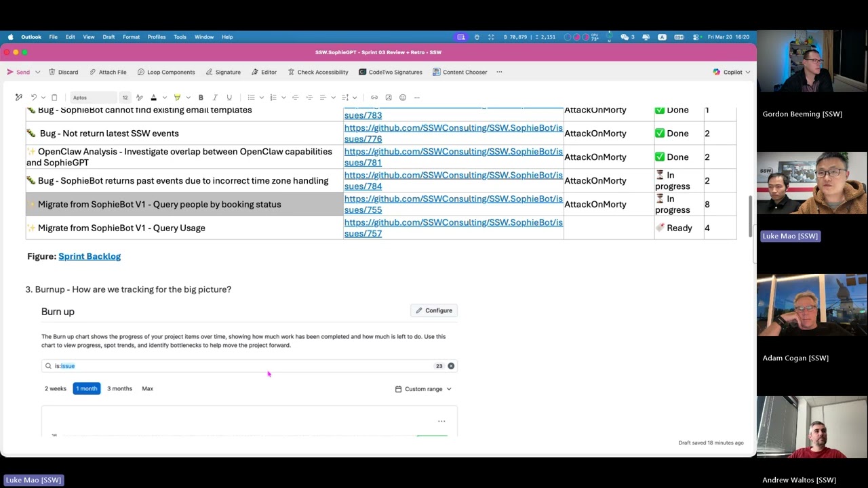Toggle Bold formatting
This screenshot has width=868, height=488.
[x=201, y=98]
